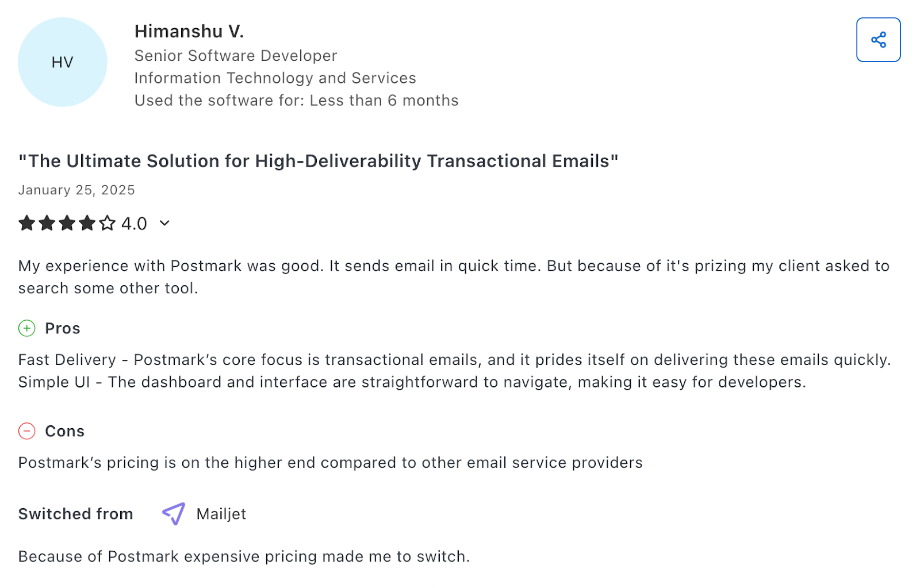The height and width of the screenshot is (588, 920).
Task: Click the share review button
Action: tap(878, 40)
